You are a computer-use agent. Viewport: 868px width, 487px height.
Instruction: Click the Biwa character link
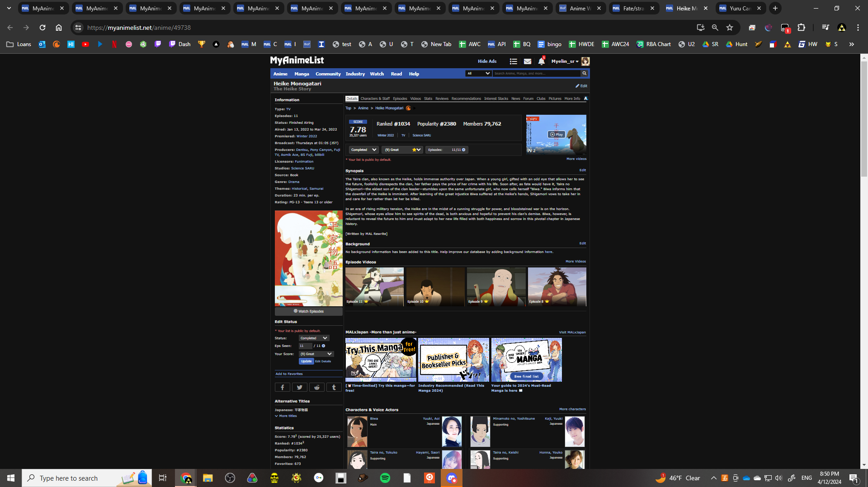374,419
